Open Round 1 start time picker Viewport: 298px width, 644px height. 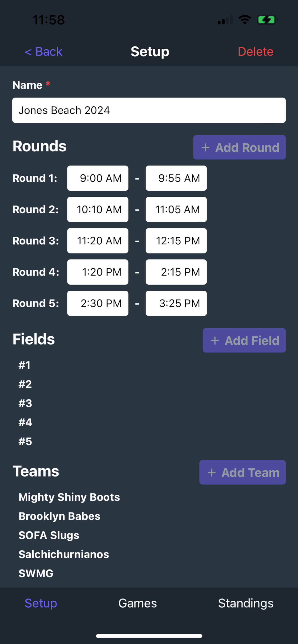pos(98,178)
